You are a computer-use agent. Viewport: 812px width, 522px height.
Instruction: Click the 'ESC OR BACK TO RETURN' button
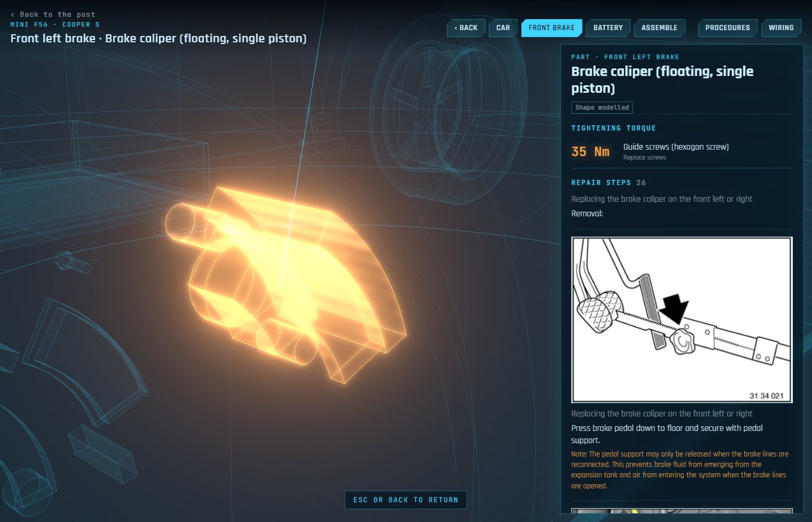click(405, 500)
